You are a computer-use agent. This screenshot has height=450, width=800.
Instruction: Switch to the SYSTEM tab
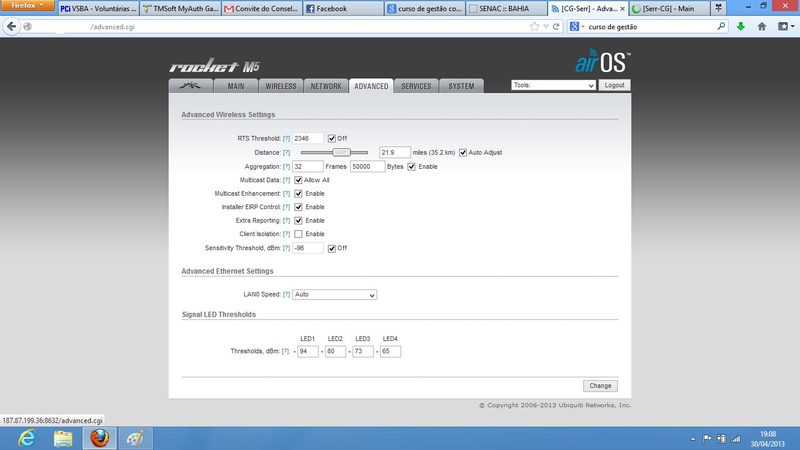461,86
